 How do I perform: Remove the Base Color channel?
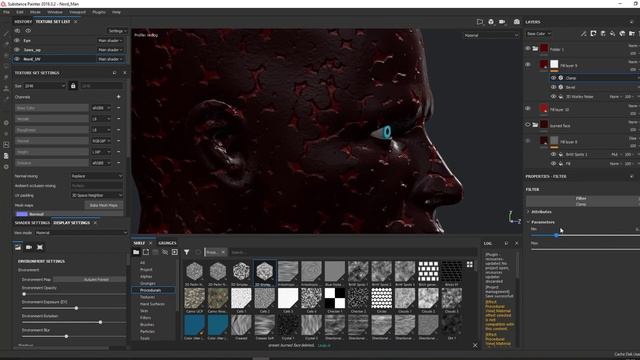[x=118, y=108]
